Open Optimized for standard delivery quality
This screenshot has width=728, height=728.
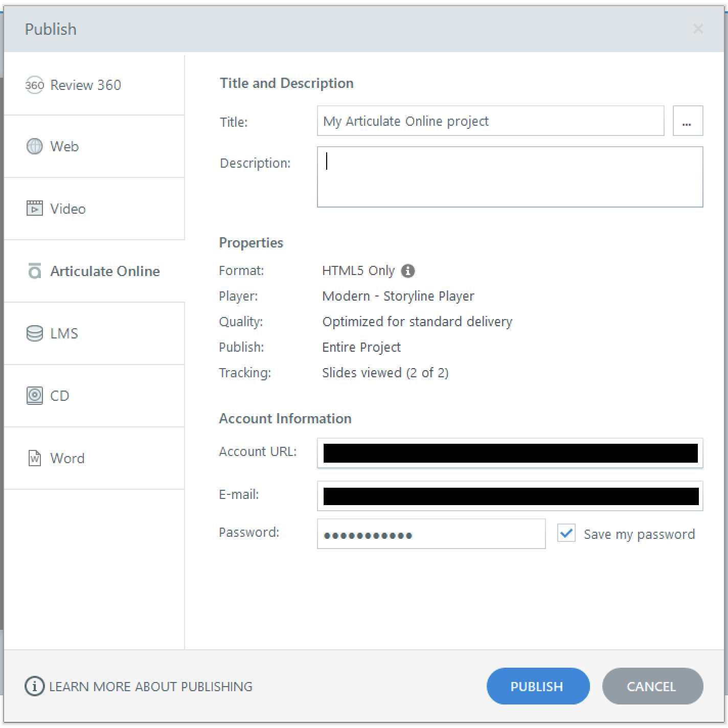(417, 322)
